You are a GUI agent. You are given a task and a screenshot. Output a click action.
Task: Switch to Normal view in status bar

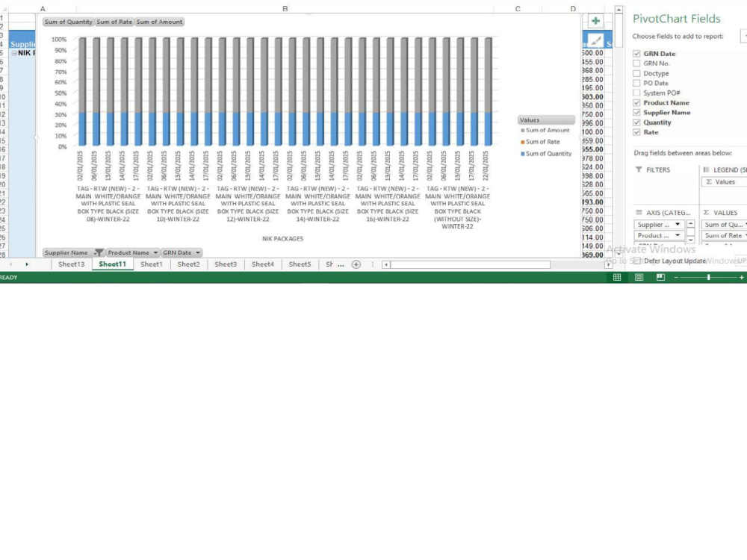(x=617, y=277)
